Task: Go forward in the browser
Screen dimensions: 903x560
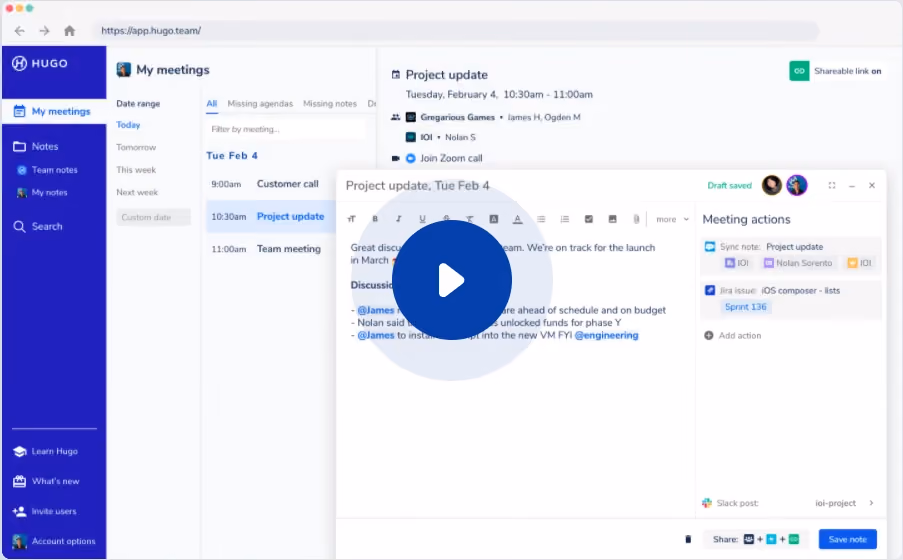Action: (x=44, y=31)
